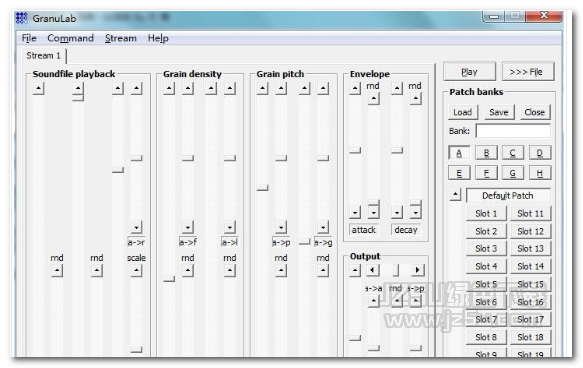Click the a->p toggle under Grain pitch
The height and width of the screenshot is (368, 583).
[281, 242]
